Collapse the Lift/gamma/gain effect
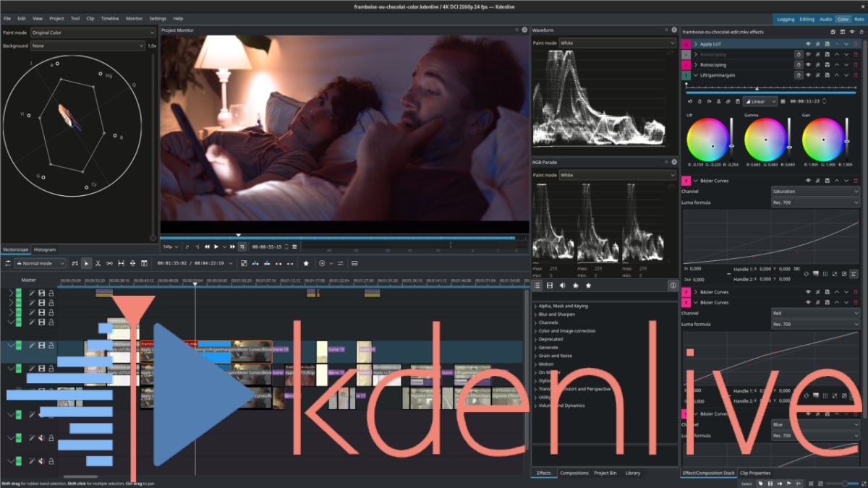This screenshot has width=868, height=488. [695, 75]
